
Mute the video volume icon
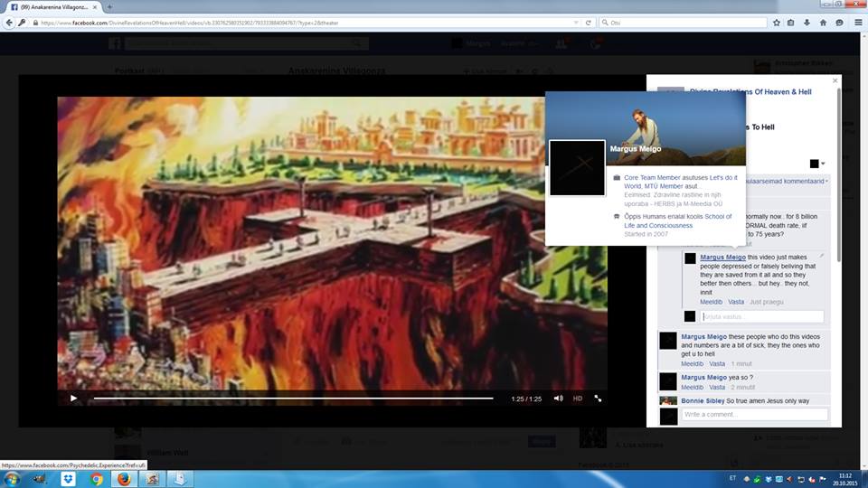point(558,399)
